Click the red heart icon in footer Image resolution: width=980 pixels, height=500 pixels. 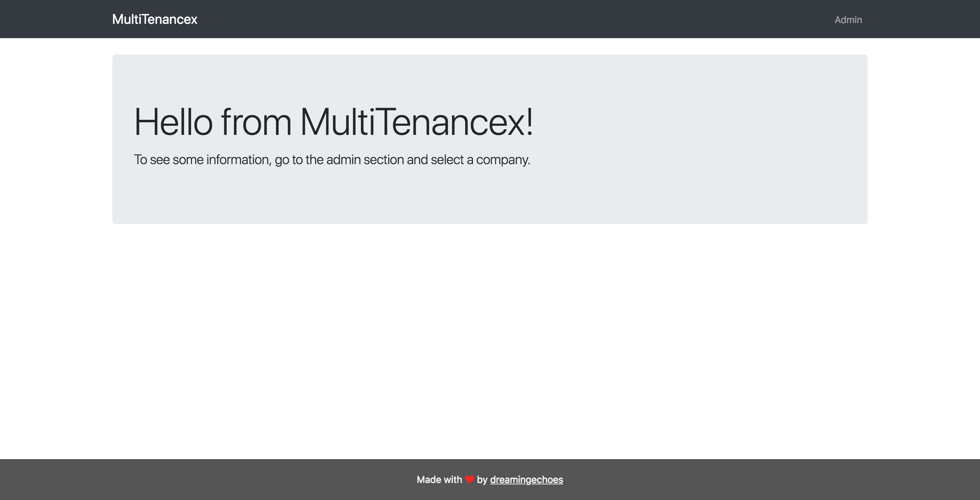click(470, 480)
